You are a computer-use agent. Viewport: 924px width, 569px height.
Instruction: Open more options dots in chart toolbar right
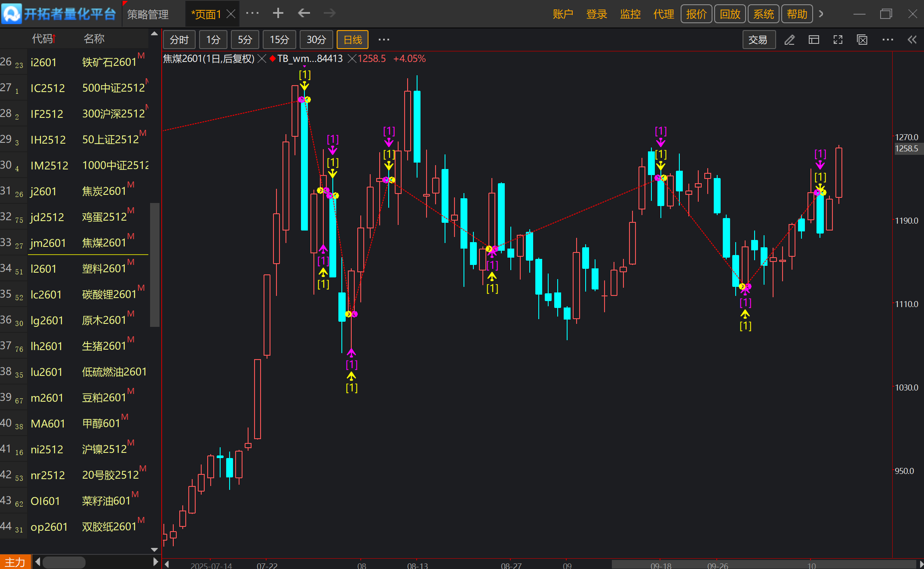pyautogui.click(x=887, y=40)
